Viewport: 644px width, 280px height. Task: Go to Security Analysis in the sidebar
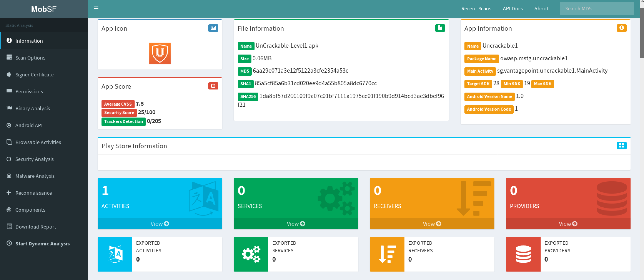34,159
